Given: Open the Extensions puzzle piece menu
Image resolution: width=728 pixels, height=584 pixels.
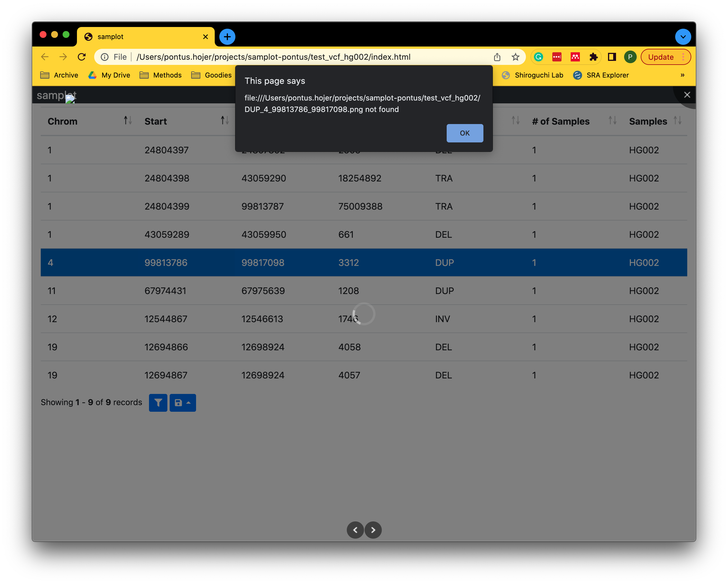Looking at the screenshot, I should [594, 57].
